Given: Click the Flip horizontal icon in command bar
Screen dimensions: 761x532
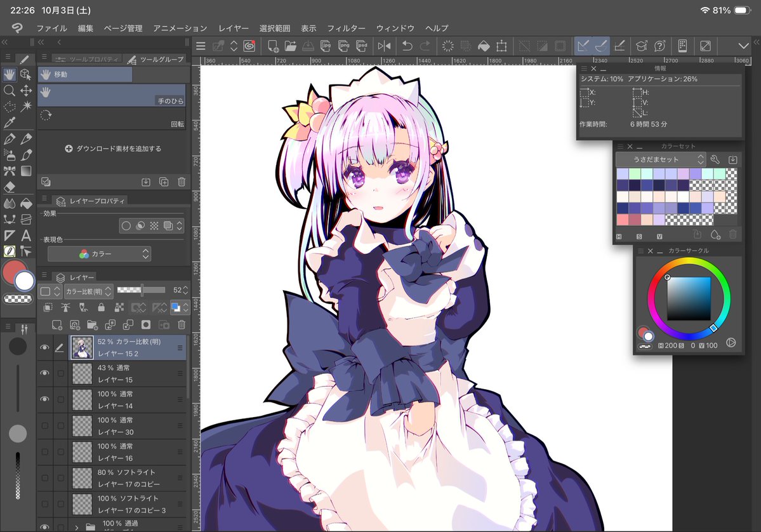Looking at the screenshot, I should tap(384, 46).
